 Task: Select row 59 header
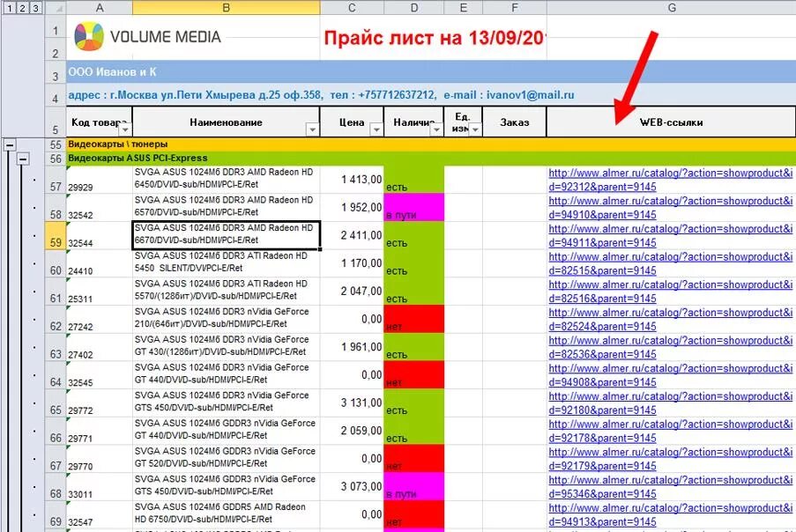click(56, 235)
